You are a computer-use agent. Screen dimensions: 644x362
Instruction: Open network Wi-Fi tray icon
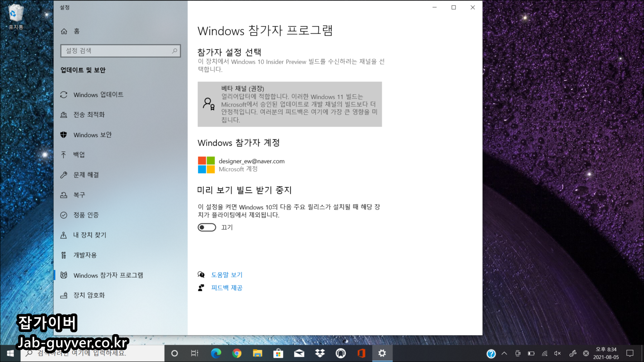(x=545, y=353)
